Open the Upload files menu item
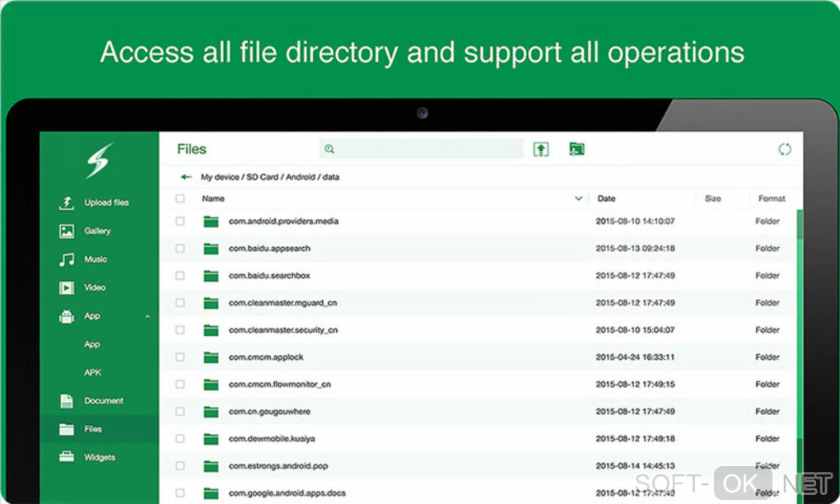This screenshot has width=840, height=504. tap(106, 203)
